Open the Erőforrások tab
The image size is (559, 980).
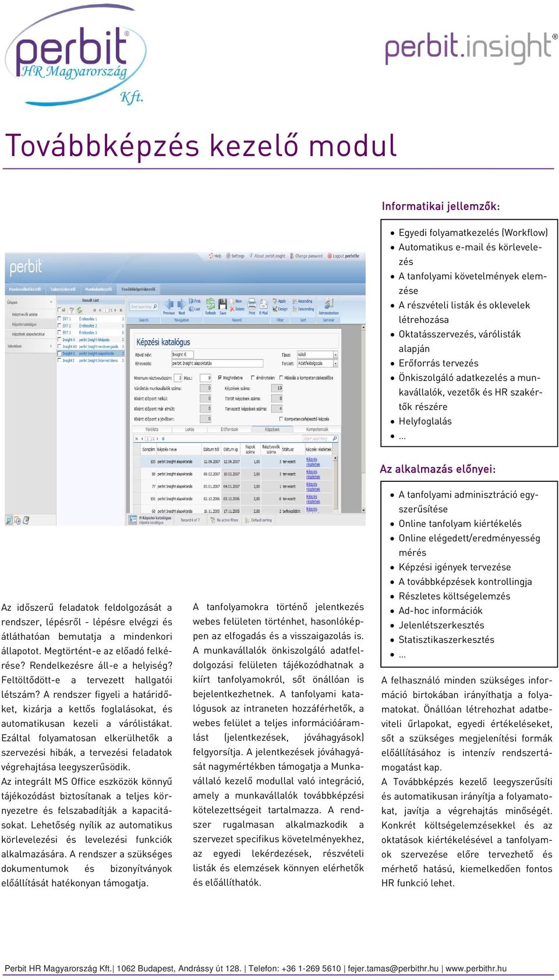point(229,429)
